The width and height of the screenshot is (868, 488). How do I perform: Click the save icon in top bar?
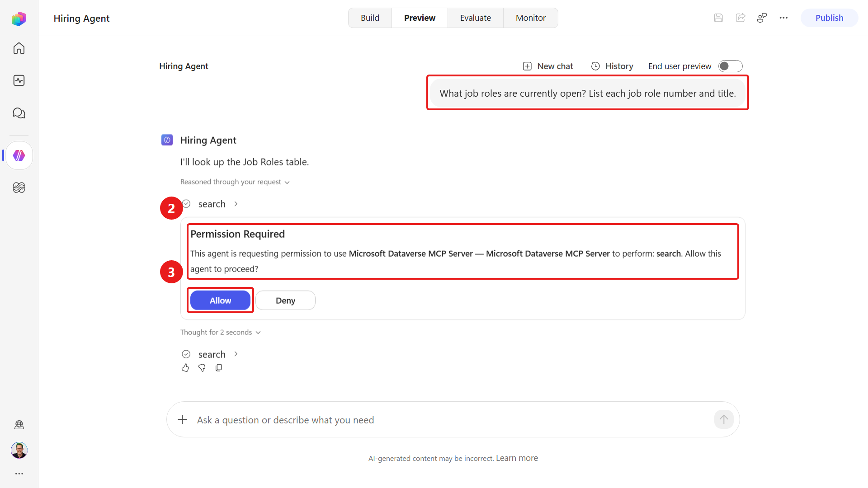(x=718, y=18)
